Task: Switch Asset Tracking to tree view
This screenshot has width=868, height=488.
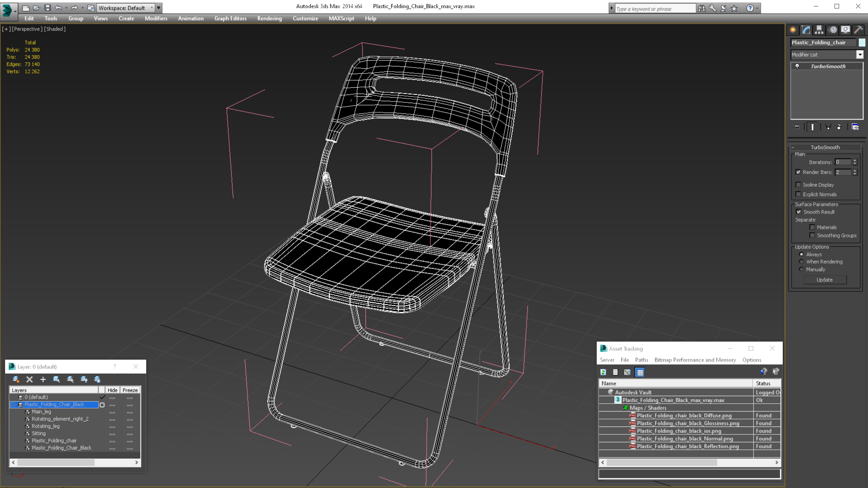Action: pyautogui.click(x=627, y=372)
